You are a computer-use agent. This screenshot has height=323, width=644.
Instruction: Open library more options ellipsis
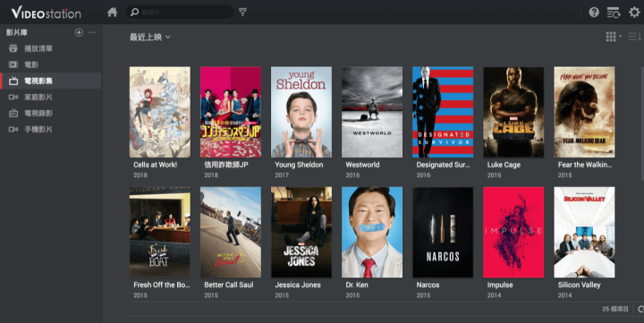(x=92, y=32)
